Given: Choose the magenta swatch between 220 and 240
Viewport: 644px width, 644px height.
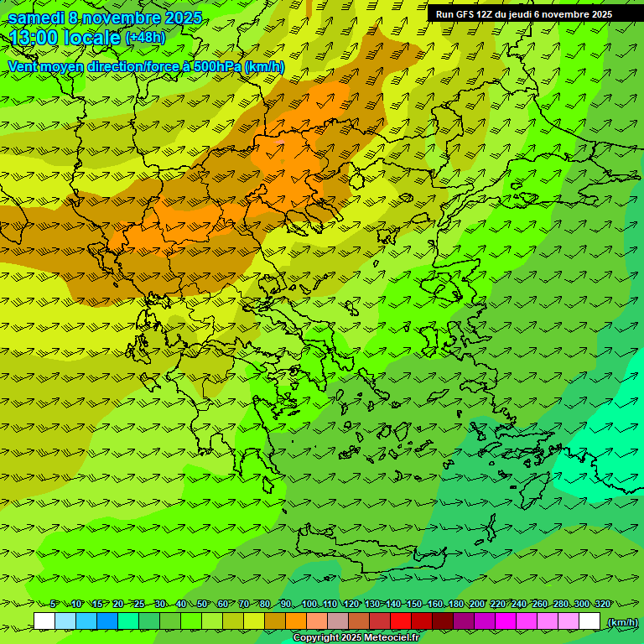Looking at the screenshot, I should pyautogui.click(x=506, y=621).
